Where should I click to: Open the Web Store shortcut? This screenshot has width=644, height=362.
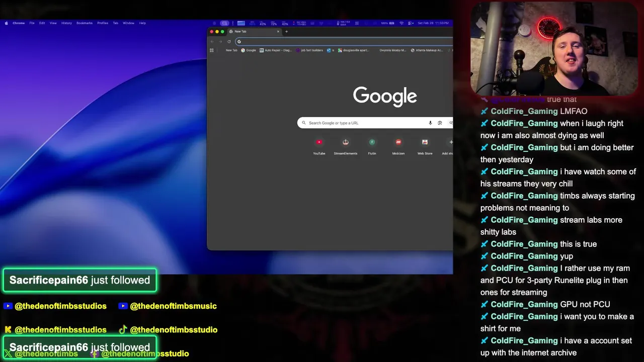click(x=425, y=146)
